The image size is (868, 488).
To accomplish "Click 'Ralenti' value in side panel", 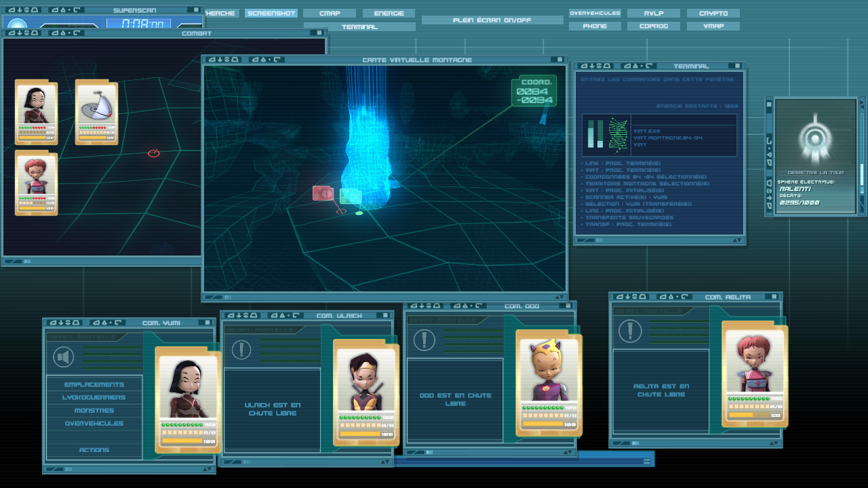I will tap(795, 188).
